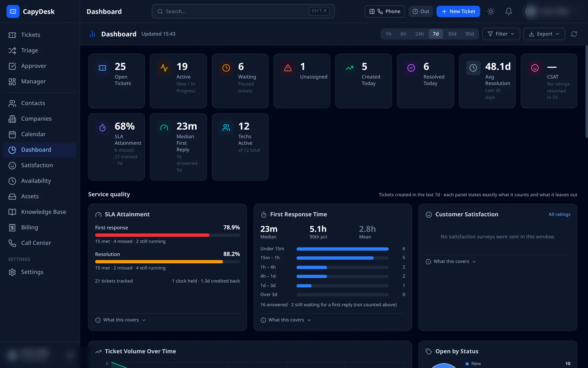Click the Avg Resolution clock icon

coord(473,68)
